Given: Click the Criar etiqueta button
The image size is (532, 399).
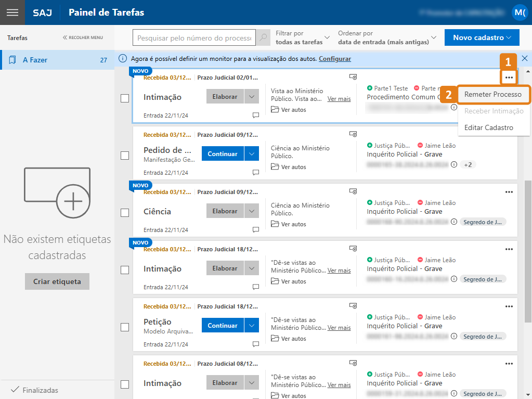Looking at the screenshot, I should click(57, 281).
